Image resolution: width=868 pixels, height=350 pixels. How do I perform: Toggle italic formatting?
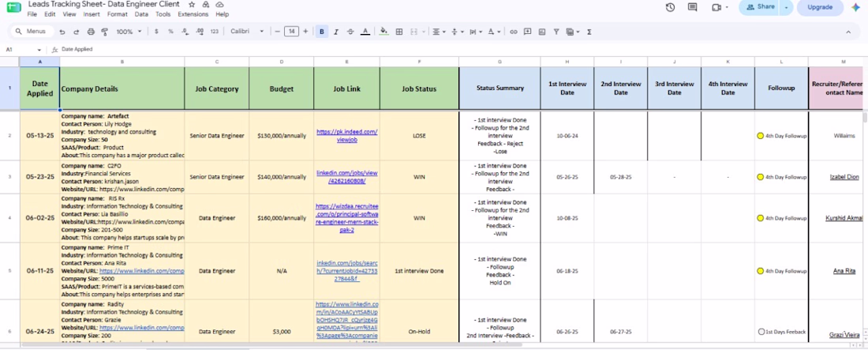pos(336,32)
